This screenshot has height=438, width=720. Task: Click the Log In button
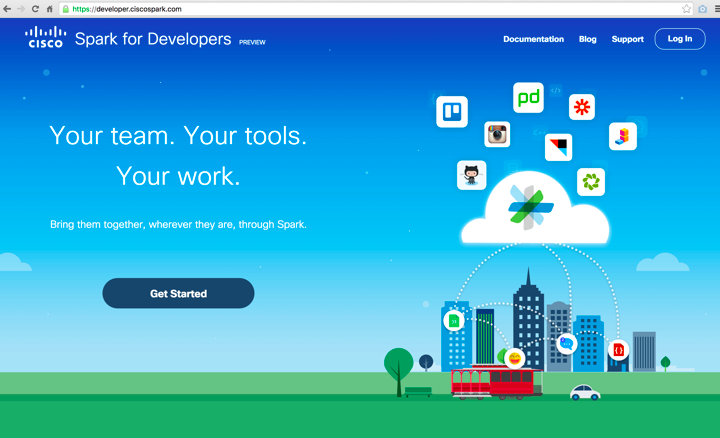pos(680,39)
